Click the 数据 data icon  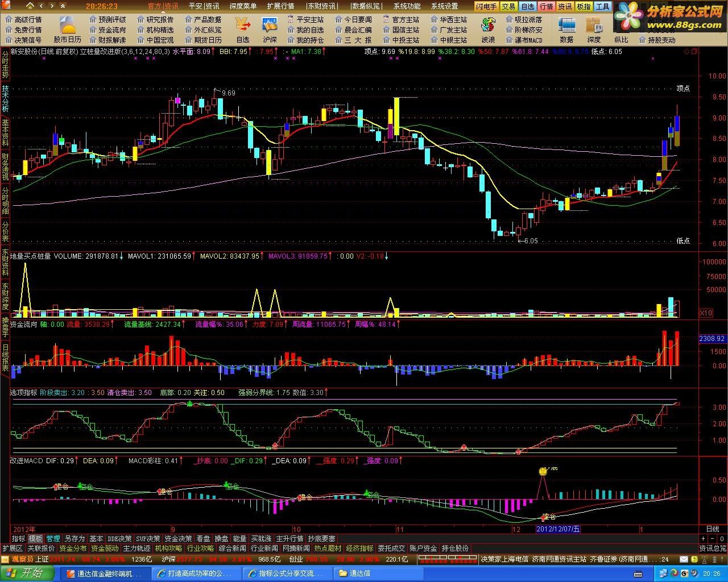[x=566, y=30]
